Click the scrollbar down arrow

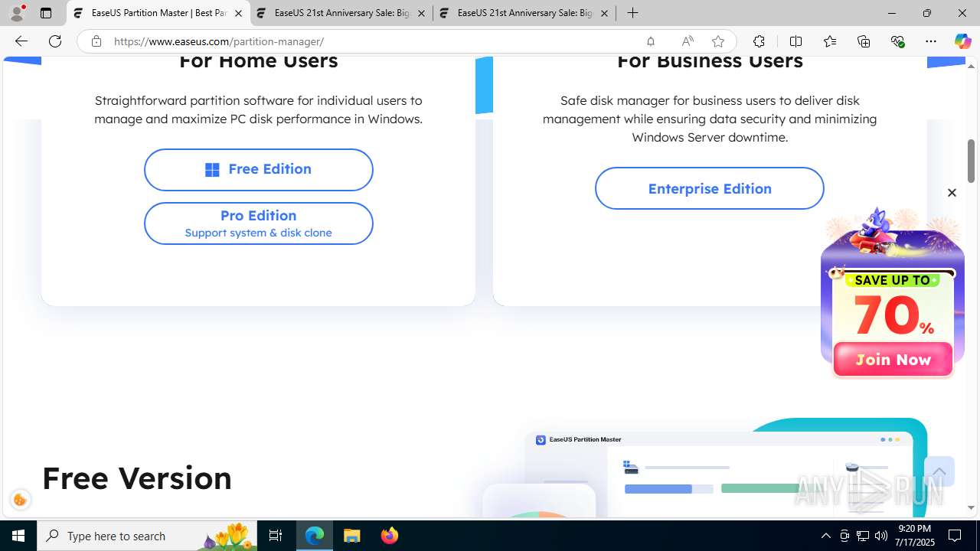point(972,508)
